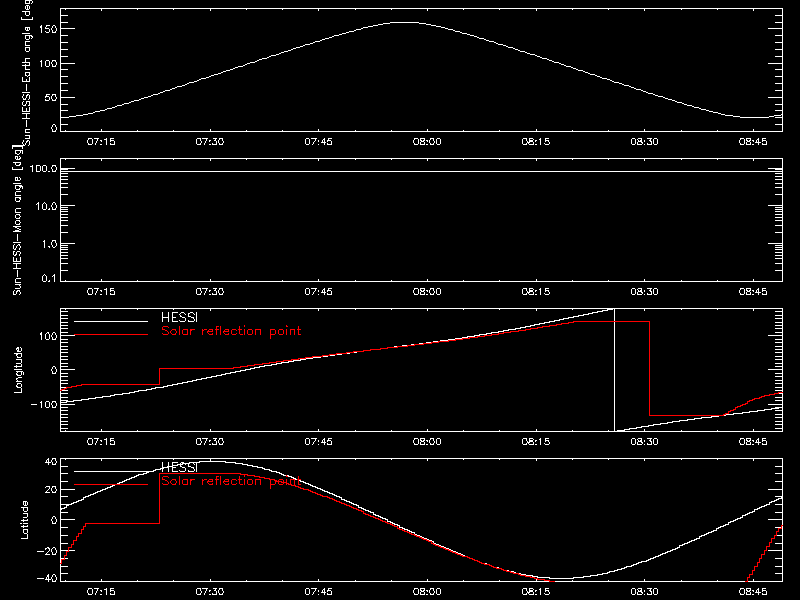
Task: Click the 100 tick on Longitude axis
Action: click(48, 336)
